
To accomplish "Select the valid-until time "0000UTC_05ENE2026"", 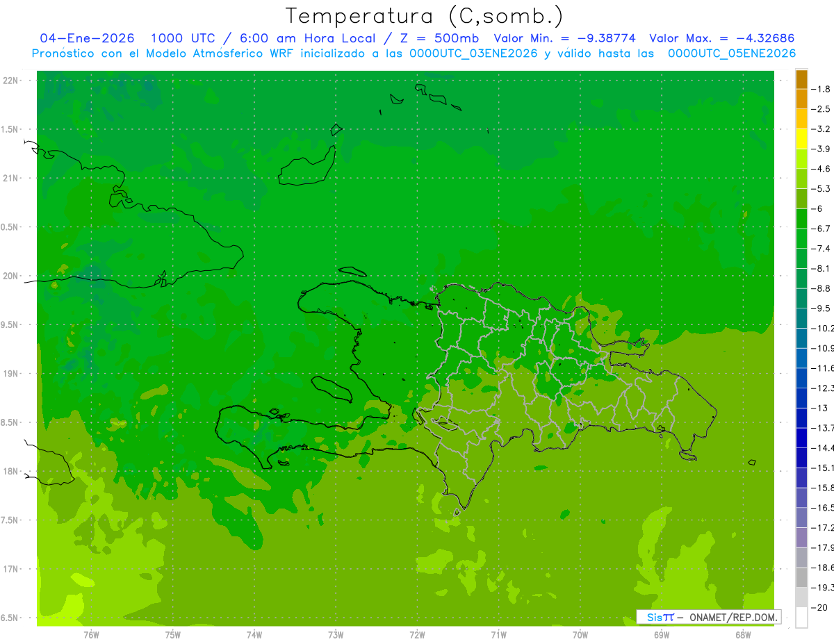I will click(732, 53).
